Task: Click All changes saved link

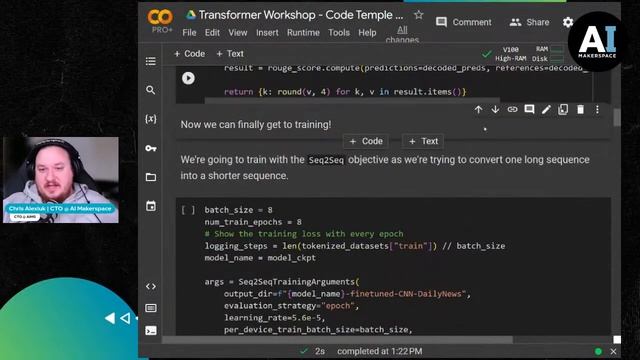Action: pyautogui.click(x=402, y=35)
